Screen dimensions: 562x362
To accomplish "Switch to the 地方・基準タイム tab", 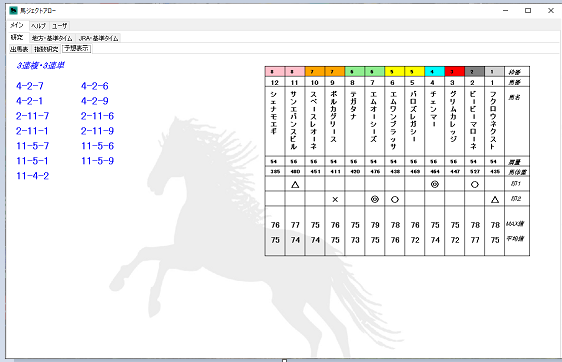I will [52, 38].
